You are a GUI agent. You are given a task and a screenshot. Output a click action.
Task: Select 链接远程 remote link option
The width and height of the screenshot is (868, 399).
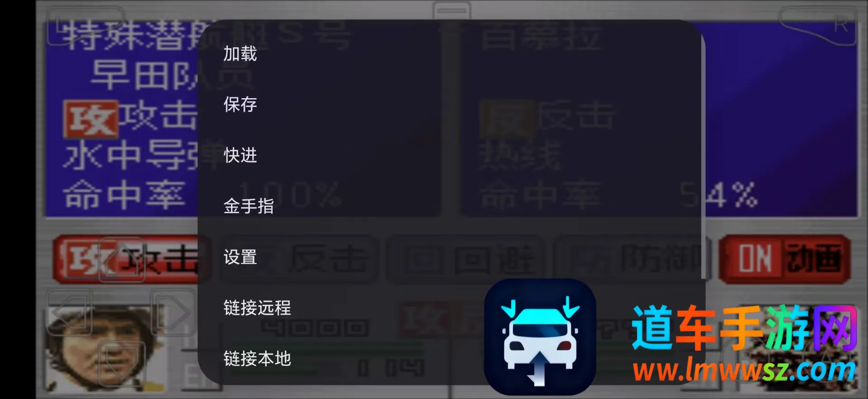[x=257, y=308]
